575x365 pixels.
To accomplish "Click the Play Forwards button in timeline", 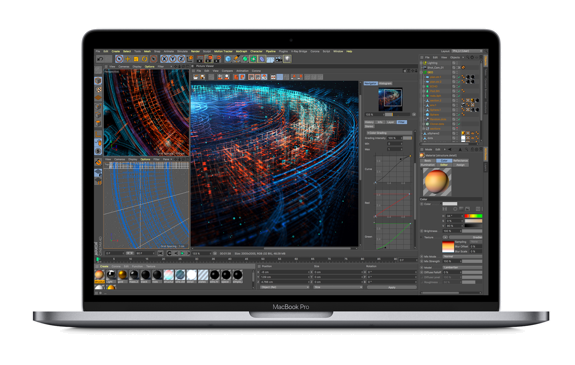I will tap(182, 253).
